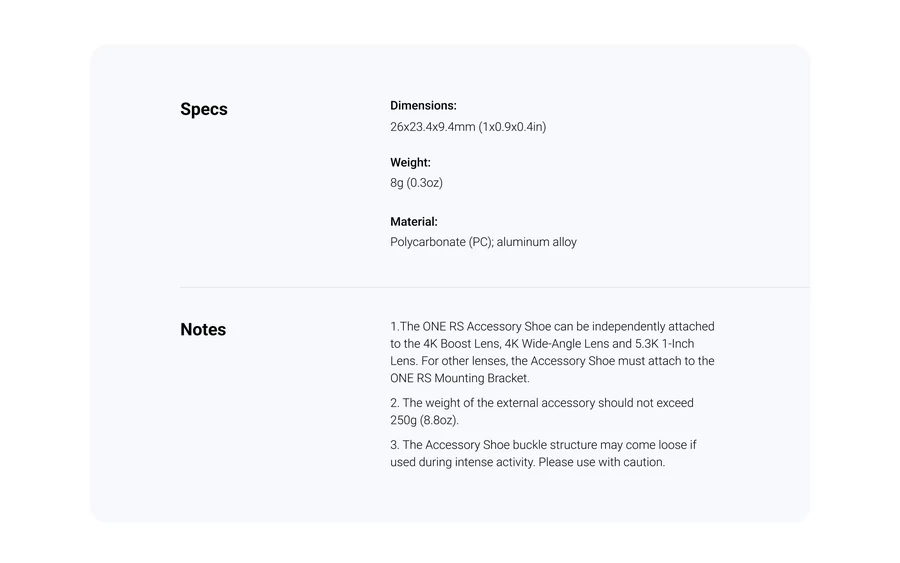Image resolution: width=900 pixels, height=563 pixels.
Task: Click the 8g (0.3oz) weight value
Action: pyautogui.click(x=416, y=183)
